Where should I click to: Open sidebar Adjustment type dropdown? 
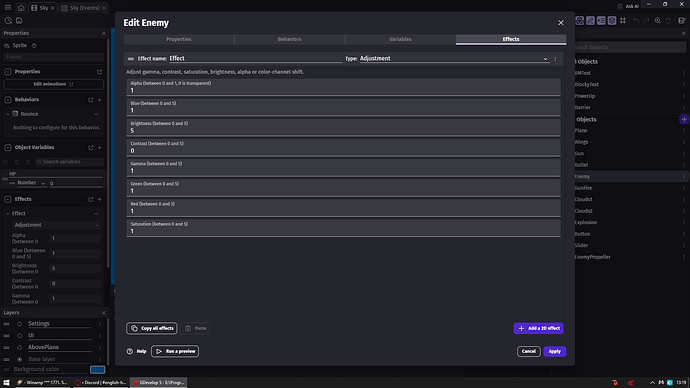click(x=56, y=225)
